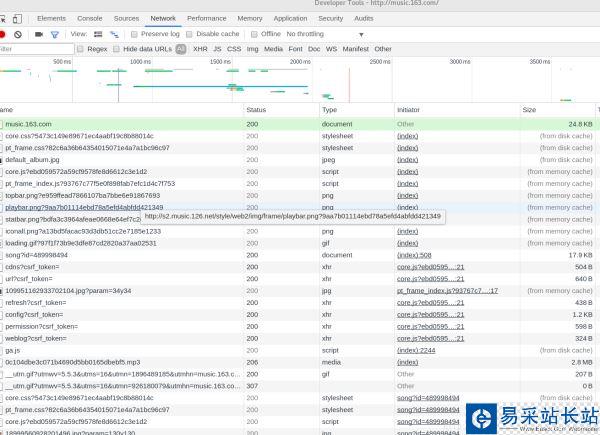Enable the Disable cache checkbox
This screenshot has width=600, height=435.
pyautogui.click(x=189, y=34)
